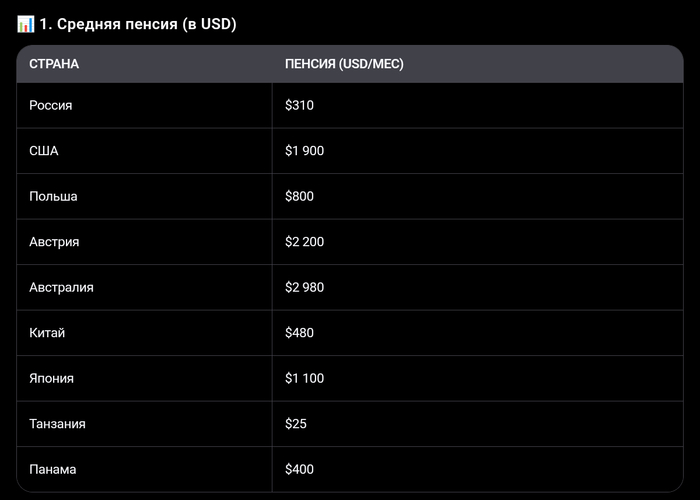
Task: Select the 'Панама' country cell
Action: 53,469
